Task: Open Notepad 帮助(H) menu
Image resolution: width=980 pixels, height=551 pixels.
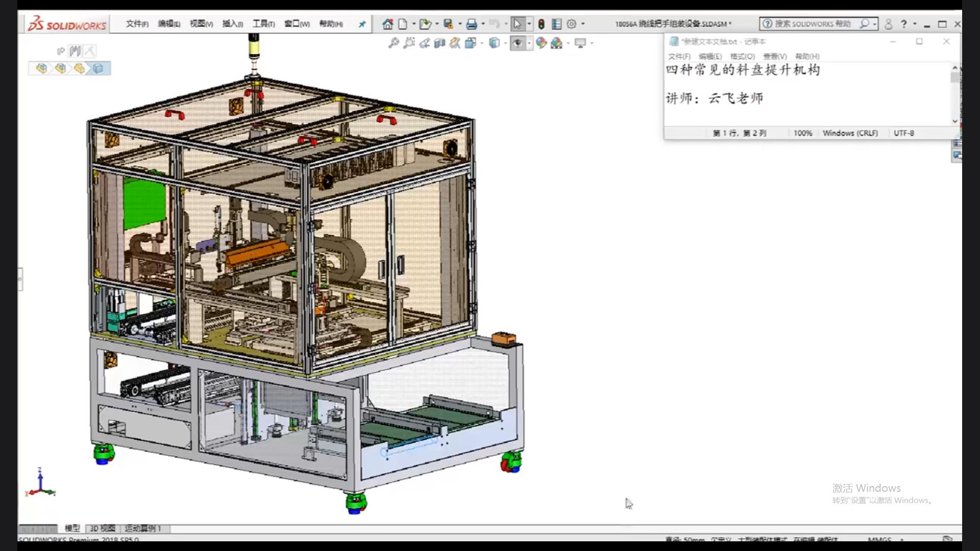Action: 807,56
